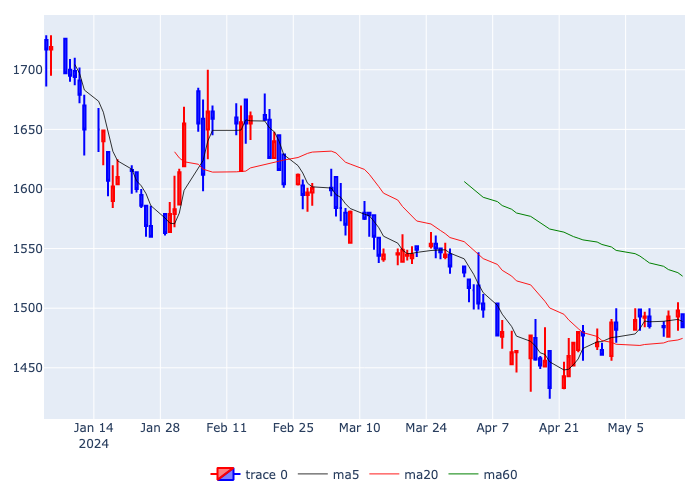Viewport: 700px width, 500px height.
Task: Click the 2024 year label
Action: [x=93, y=444]
